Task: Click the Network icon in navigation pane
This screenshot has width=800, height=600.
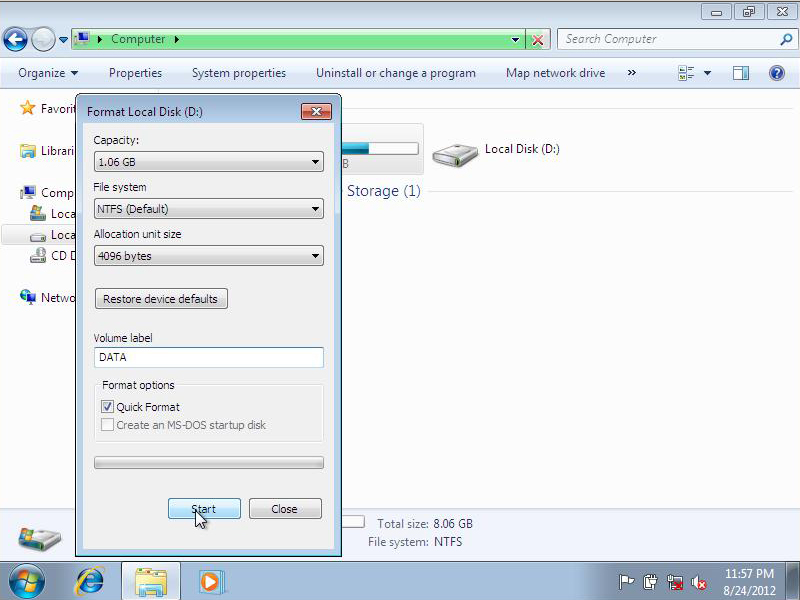Action: (28, 297)
